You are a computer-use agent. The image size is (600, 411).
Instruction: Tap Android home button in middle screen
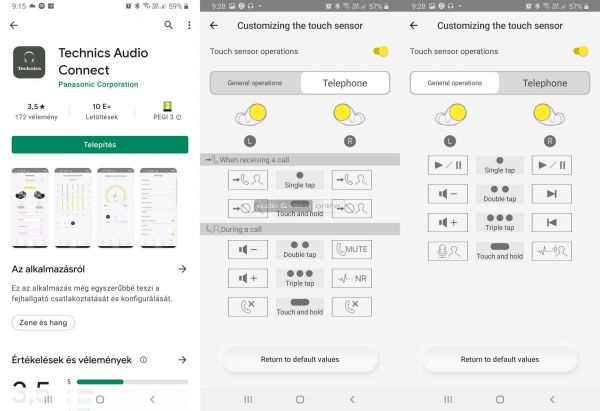(300, 400)
